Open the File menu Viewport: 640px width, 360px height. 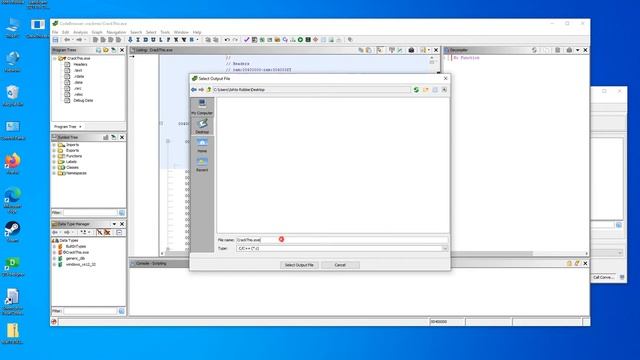point(55,32)
